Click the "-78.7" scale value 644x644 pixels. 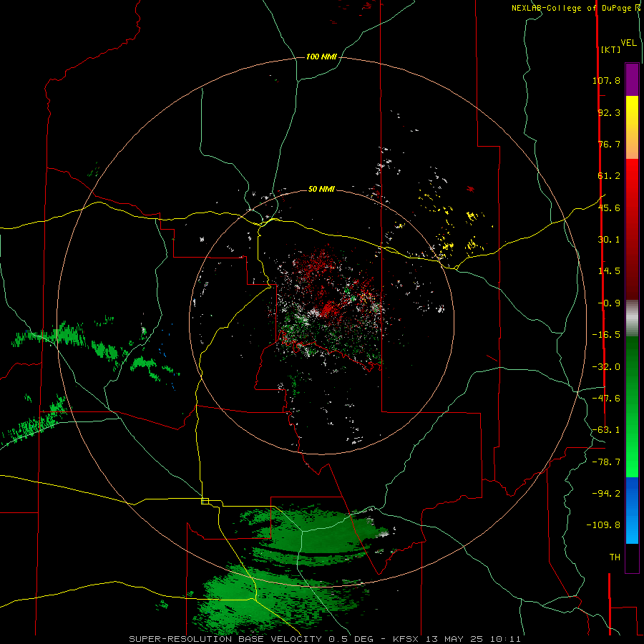[x=606, y=462]
